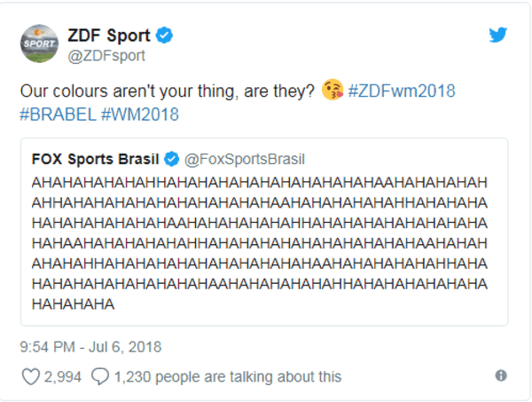This screenshot has height=402, width=532.
Task: Click the 9:54 PM - Jul 6, 2018 timestamp
Action: click(90, 347)
